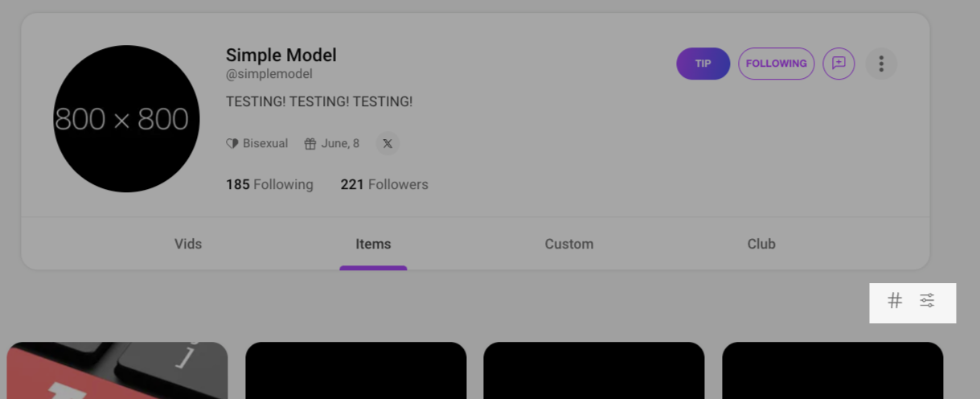Open the red keyboard item thumbnail
This screenshot has height=399, width=980.
(x=117, y=371)
